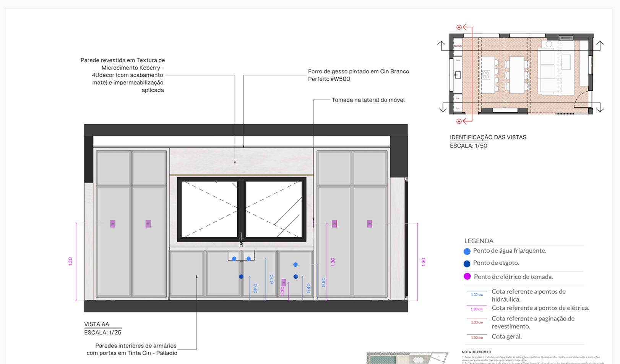The image size is (620, 364).
Task: Click the 'NOTA DO PROJETO' heading
Action: point(476,352)
